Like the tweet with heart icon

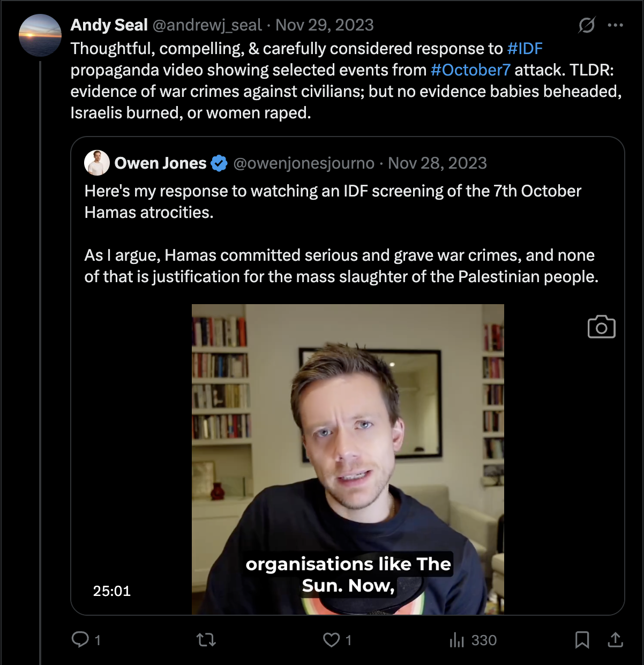(332, 639)
